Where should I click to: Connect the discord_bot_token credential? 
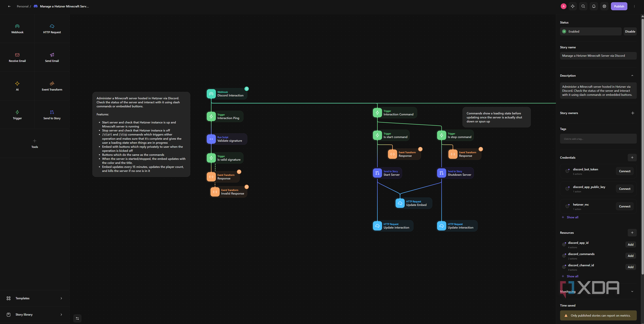624,171
